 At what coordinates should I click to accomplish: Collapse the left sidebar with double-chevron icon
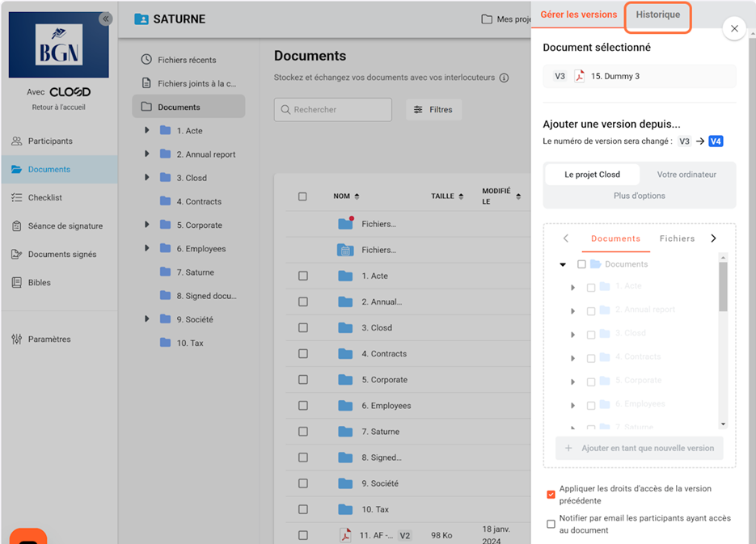point(105,19)
